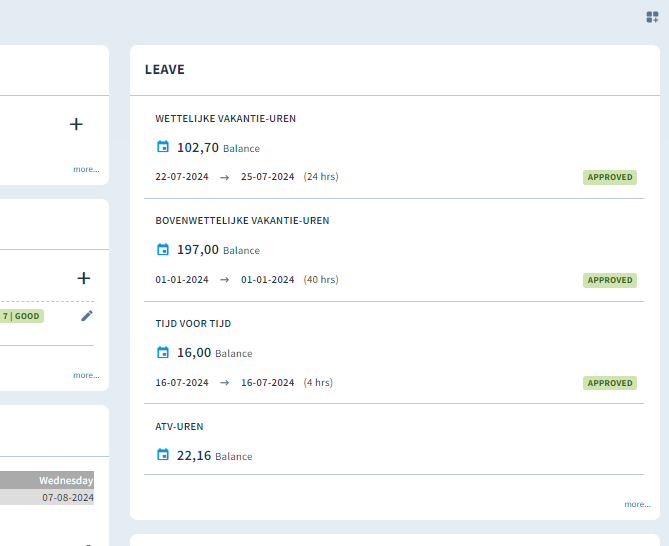Click calendar icon beside 22,16 Balance
The height and width of the screenshot is (546, 669).
pos(163,454)
